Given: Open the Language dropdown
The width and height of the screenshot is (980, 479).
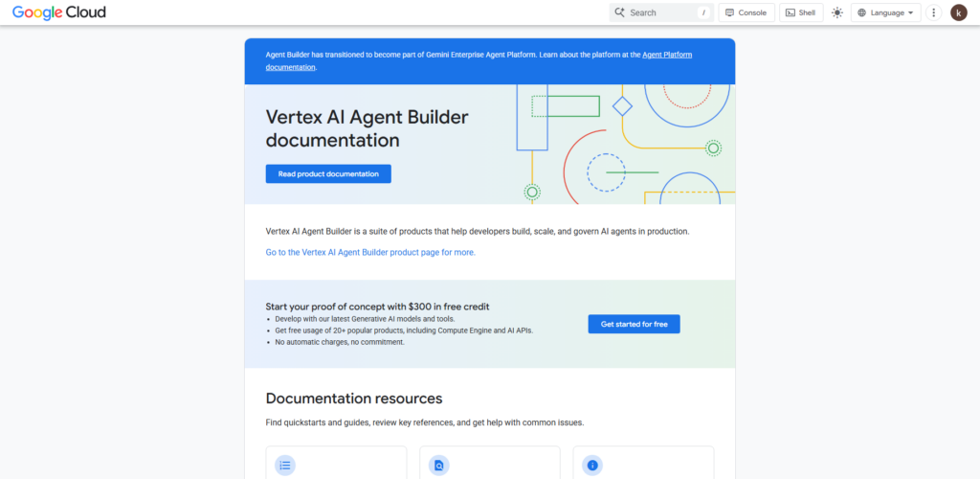Looking at the screenshot, I should pos(885,12).
